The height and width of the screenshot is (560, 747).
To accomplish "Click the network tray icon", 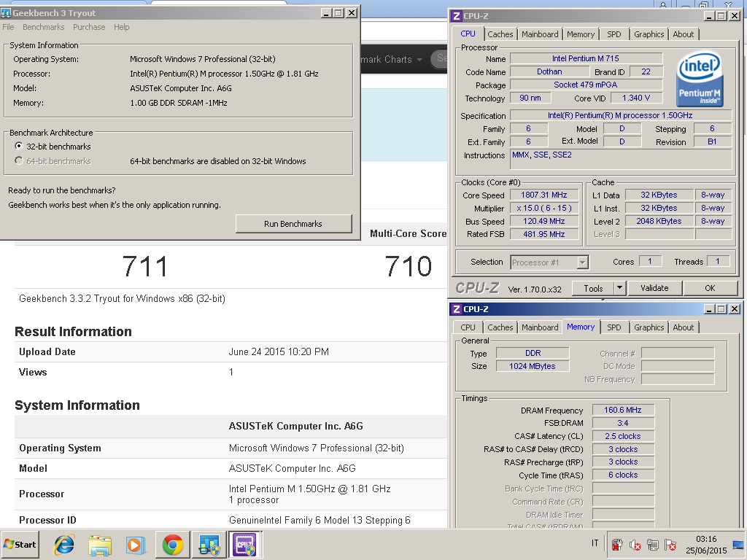I will [x=653, y=544].
